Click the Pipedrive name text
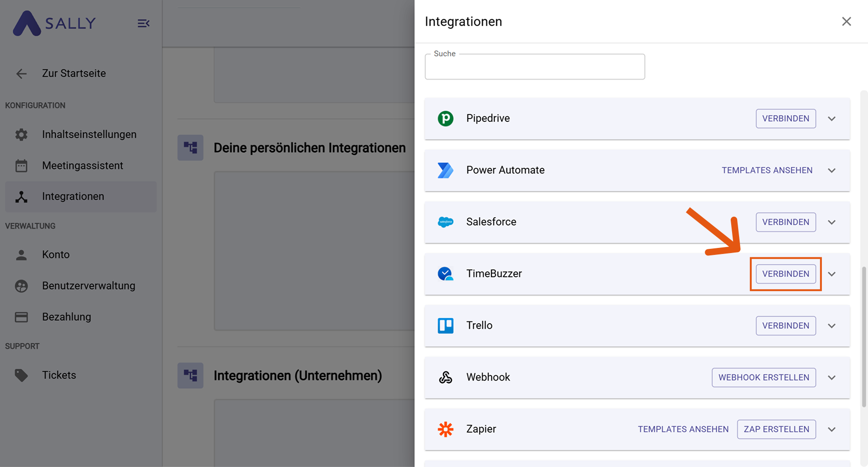This screenshot has height=467, width=868. coord(488,119)
